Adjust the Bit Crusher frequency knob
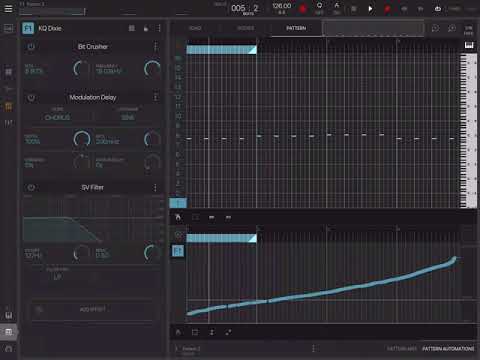The image size is (480, 360). pyautogui.click(x=152, y=69)
